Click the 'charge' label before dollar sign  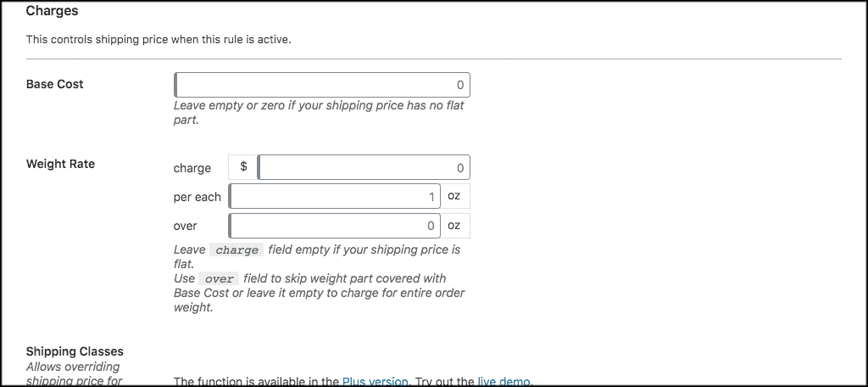point(192,168)
